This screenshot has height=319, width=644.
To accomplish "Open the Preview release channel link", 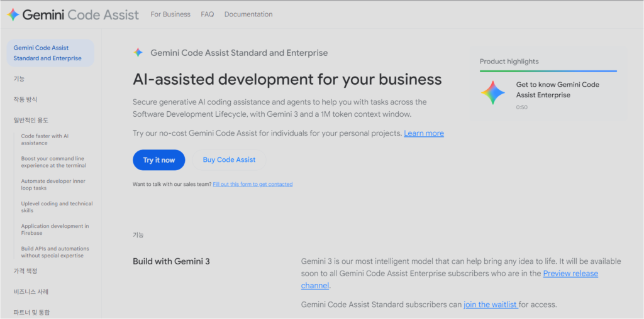I will 570,274.
